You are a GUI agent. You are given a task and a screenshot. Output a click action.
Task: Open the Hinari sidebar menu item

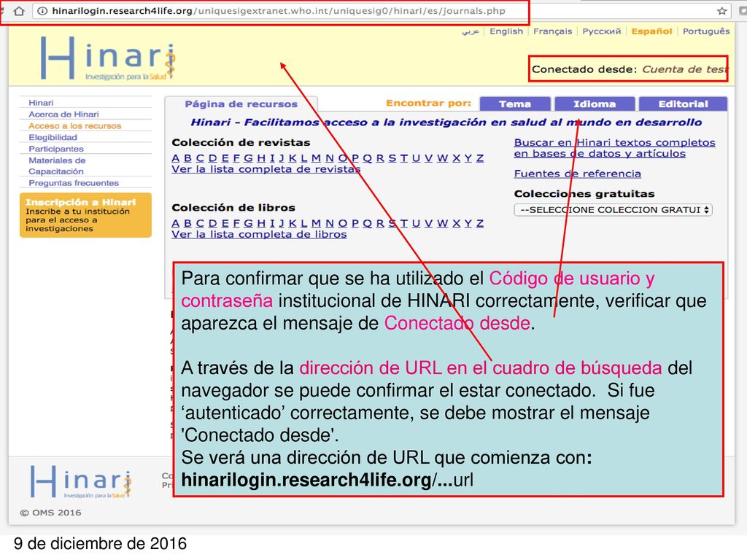tap(41, 103)
